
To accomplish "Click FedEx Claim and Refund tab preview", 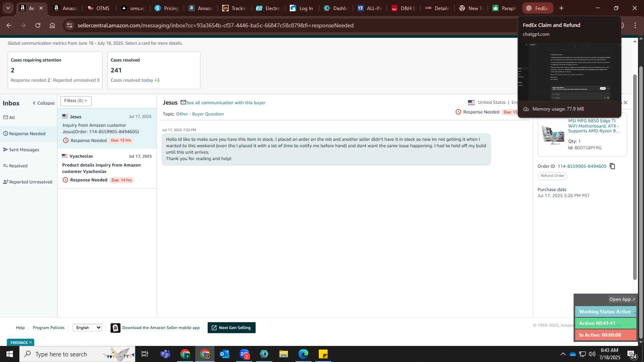I will 570,66.
